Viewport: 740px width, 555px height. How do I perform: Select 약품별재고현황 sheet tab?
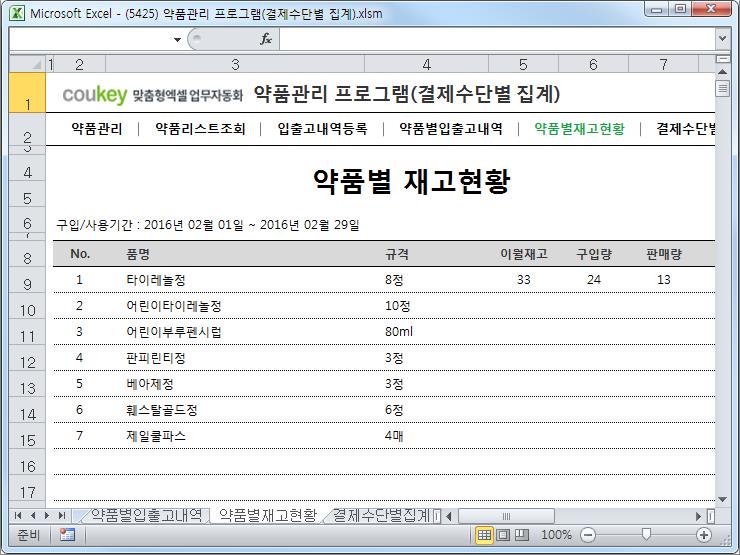pos(268,515)
